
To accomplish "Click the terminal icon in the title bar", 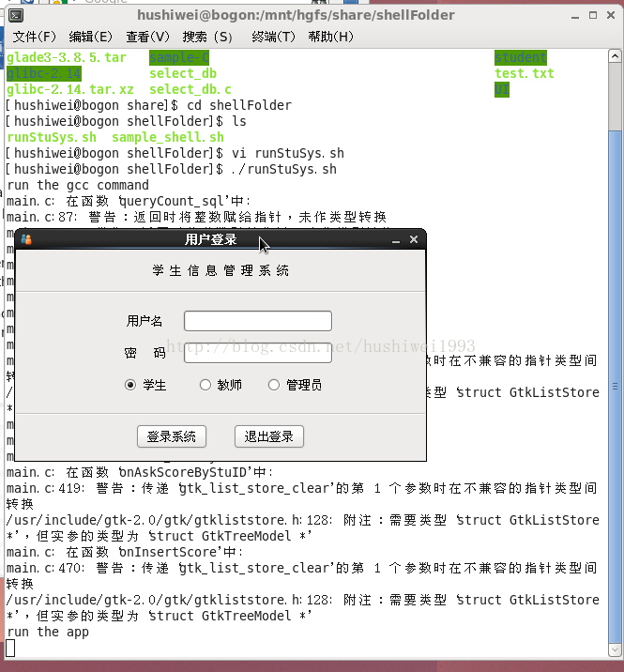I will 16,16.
